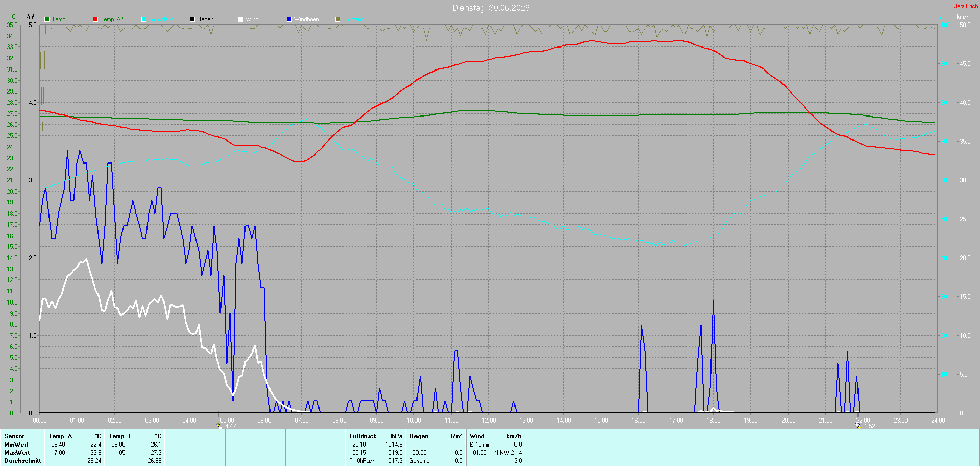980x466 pixels.
Task: Click the 'Sensor' header in the table
Action: (x=14, y=436)
